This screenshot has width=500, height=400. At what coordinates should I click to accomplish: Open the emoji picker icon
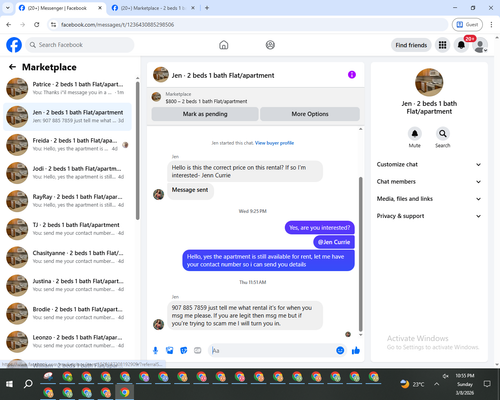pyautogui.click(x=340, y=350)
